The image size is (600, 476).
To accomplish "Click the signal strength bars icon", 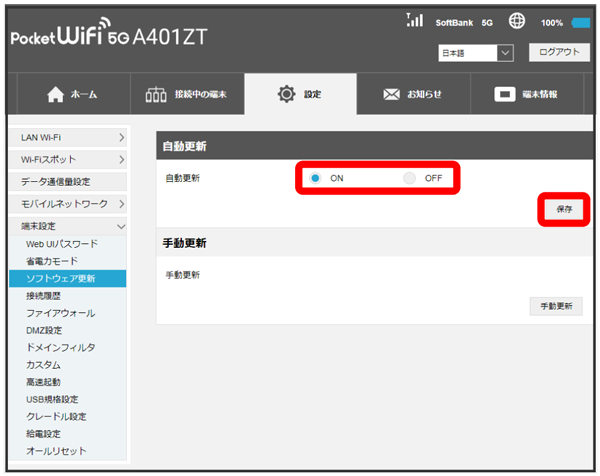I will (x=416, y=20).
